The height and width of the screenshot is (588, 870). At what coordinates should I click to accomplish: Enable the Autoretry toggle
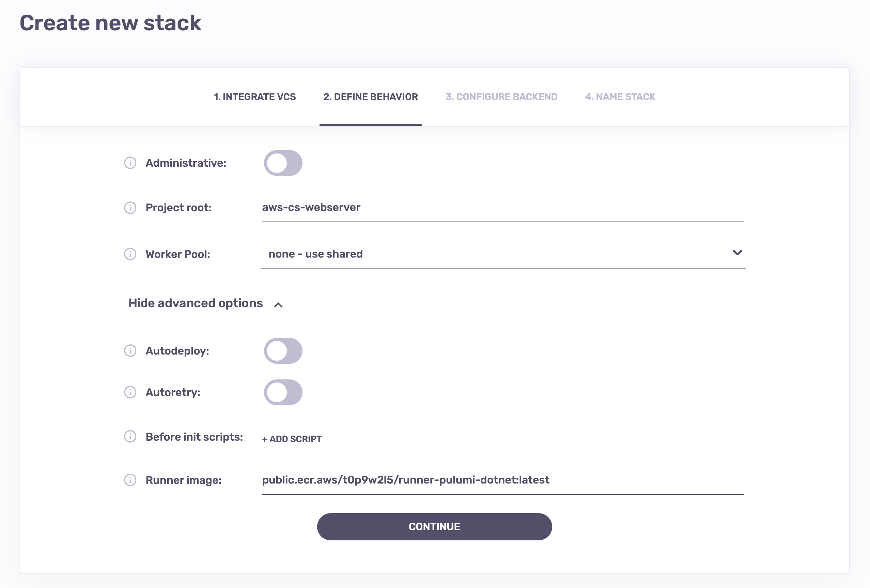pos(283,392)
